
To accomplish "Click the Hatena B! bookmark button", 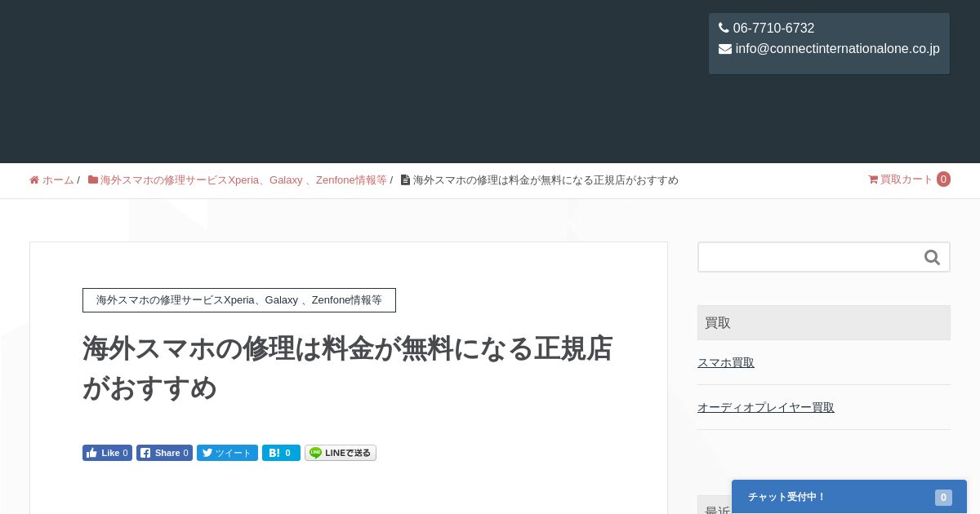I will 281,453.
